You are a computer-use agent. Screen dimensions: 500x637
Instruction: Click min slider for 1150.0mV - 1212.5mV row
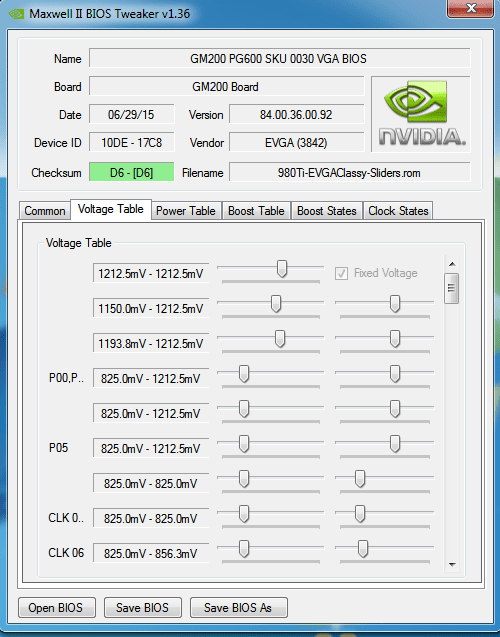[276, 304]
